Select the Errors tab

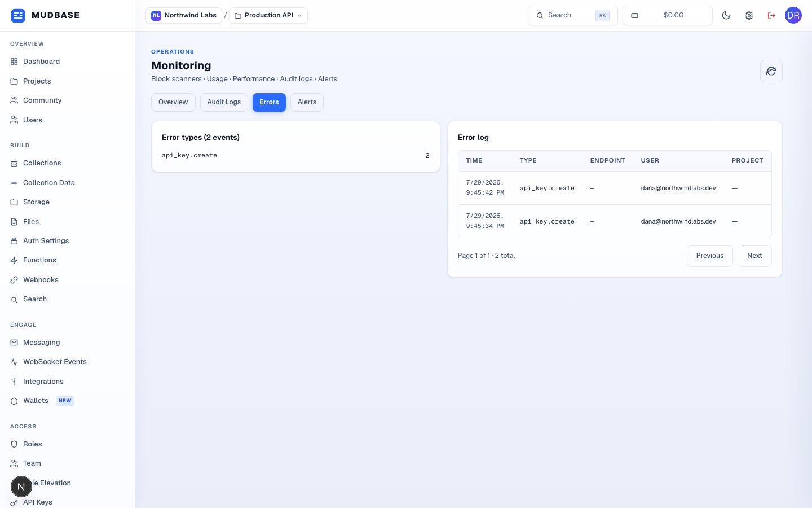(269, 102)
